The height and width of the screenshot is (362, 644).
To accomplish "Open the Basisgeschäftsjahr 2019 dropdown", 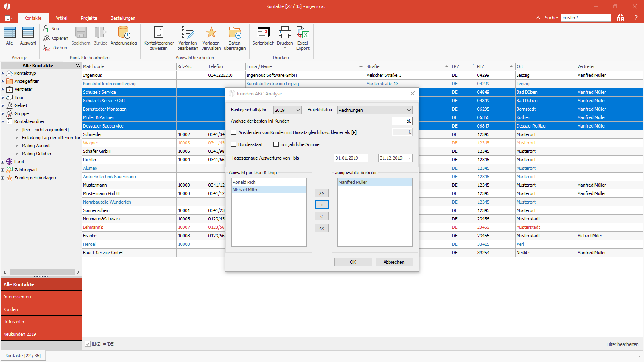I will [287, 110].
